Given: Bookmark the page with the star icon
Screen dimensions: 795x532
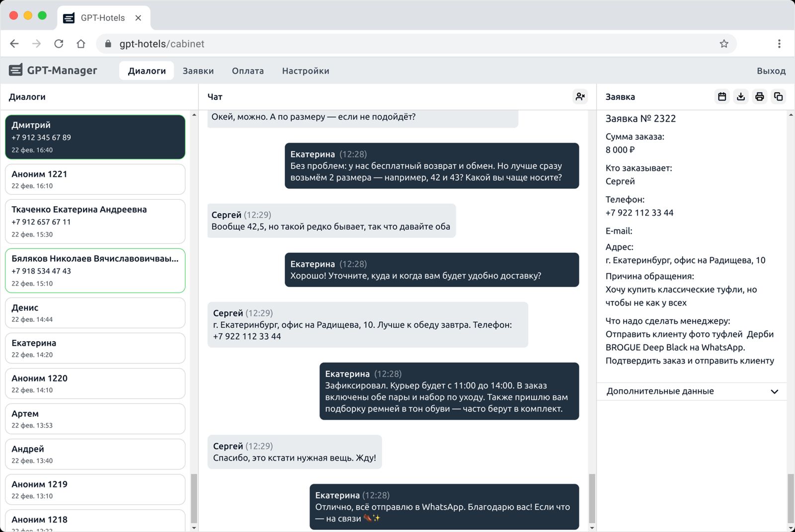Looking at the screenshot, I should point(724,44).
